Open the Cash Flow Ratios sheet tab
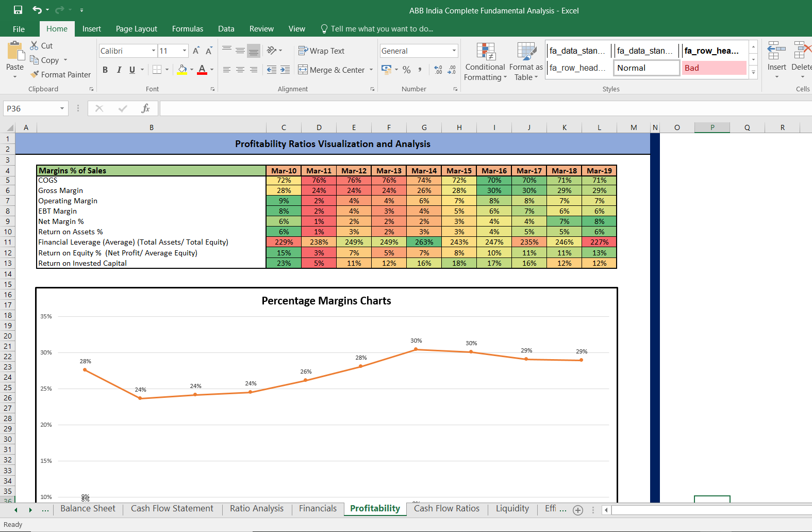This screenshot has width=812, height=532. [x=446, y=509]
